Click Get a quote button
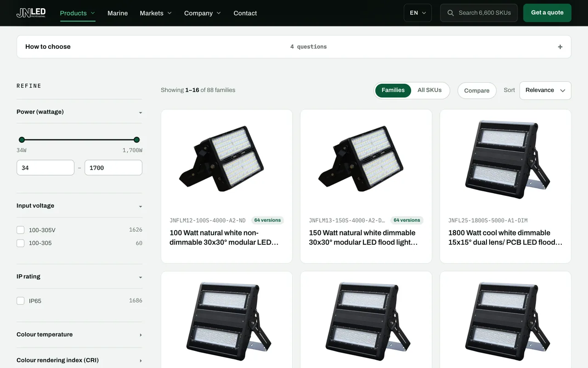Image resolution: width=588 pixels, height=368 pixels. (x=547, y=13)
